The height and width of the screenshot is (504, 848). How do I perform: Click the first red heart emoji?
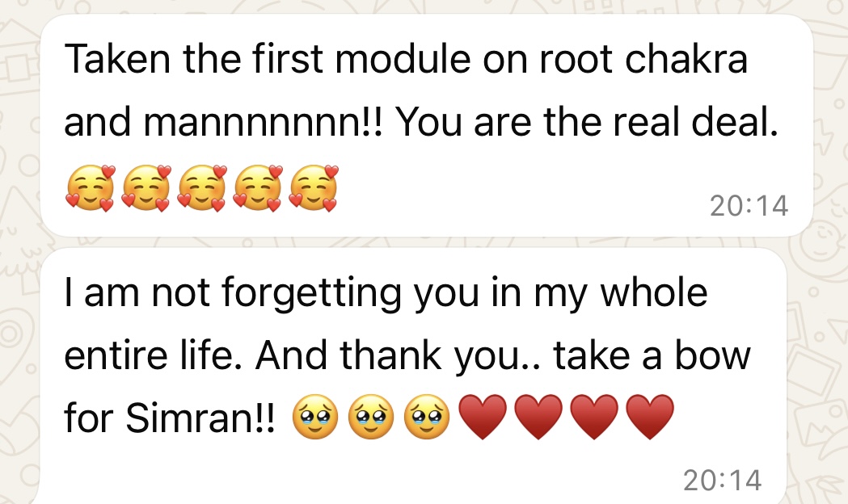[481, 419]
